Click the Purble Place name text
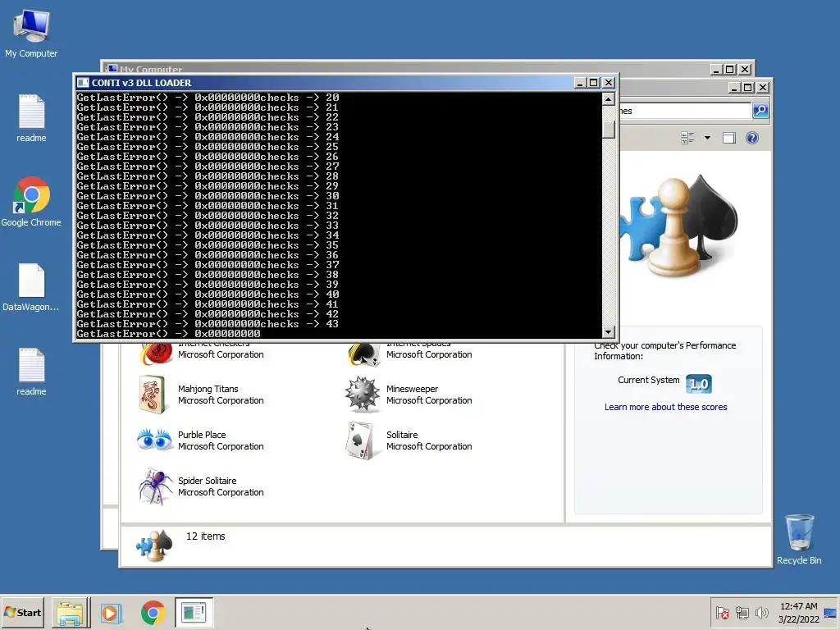Screen dimensions: 840x630 point(202,435)
